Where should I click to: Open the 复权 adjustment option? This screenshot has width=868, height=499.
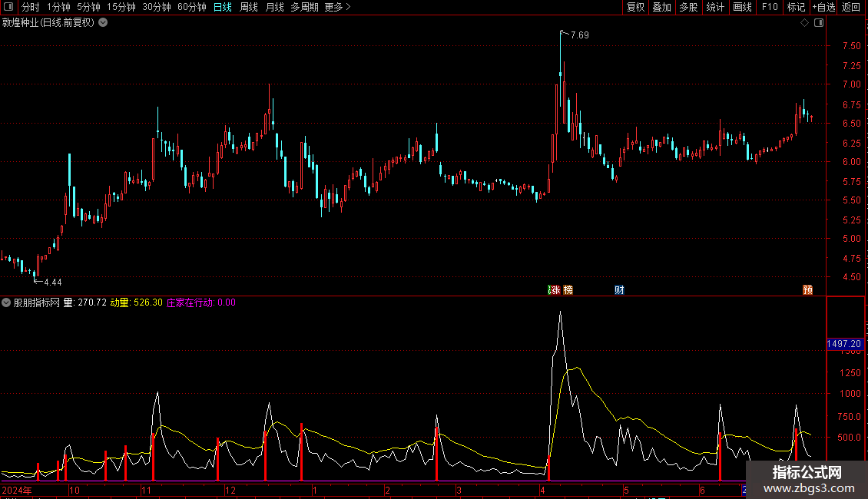click(x=635, y=7)
